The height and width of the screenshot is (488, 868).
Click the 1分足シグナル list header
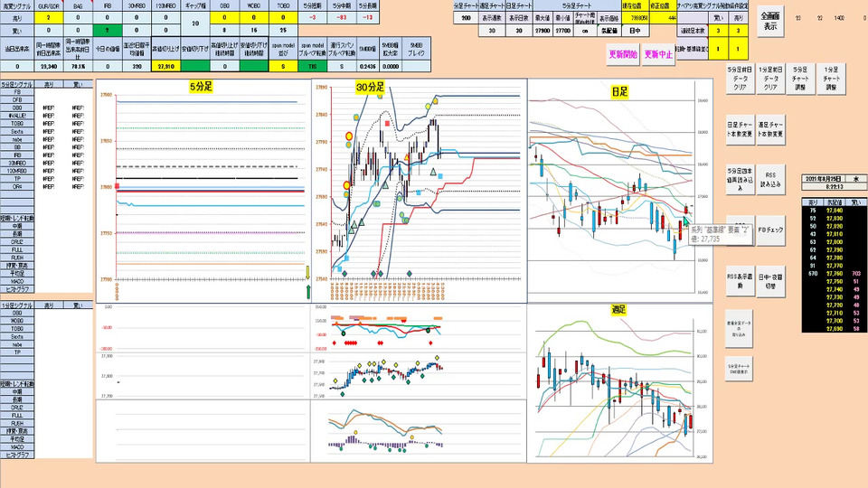pyautogui.click(x=17, y=305)
